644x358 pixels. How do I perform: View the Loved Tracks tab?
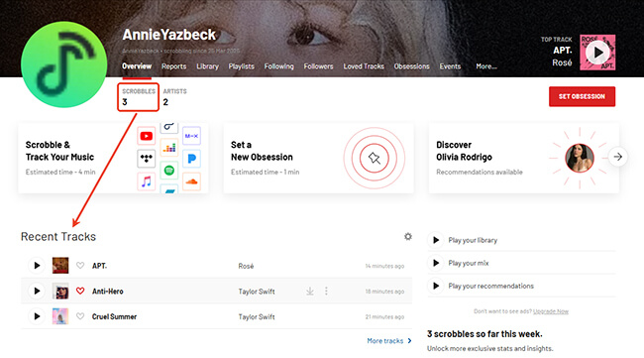point(364,66)
